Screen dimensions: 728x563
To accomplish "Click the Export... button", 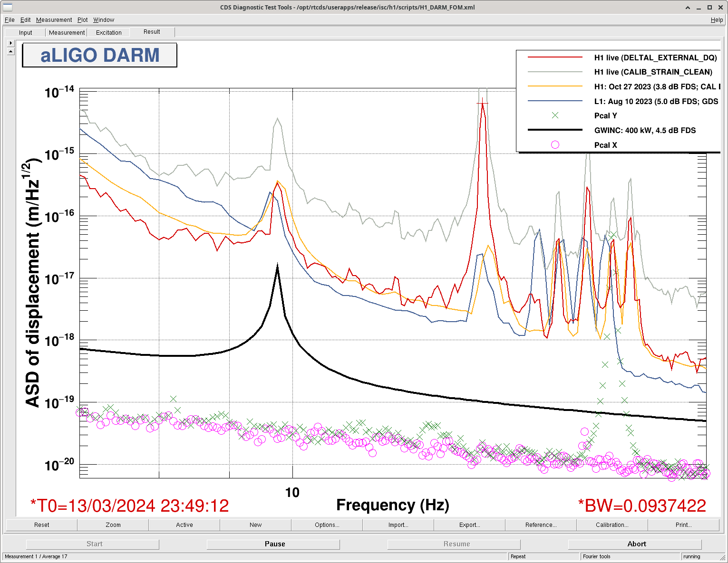I will click(x=469, y=525).
